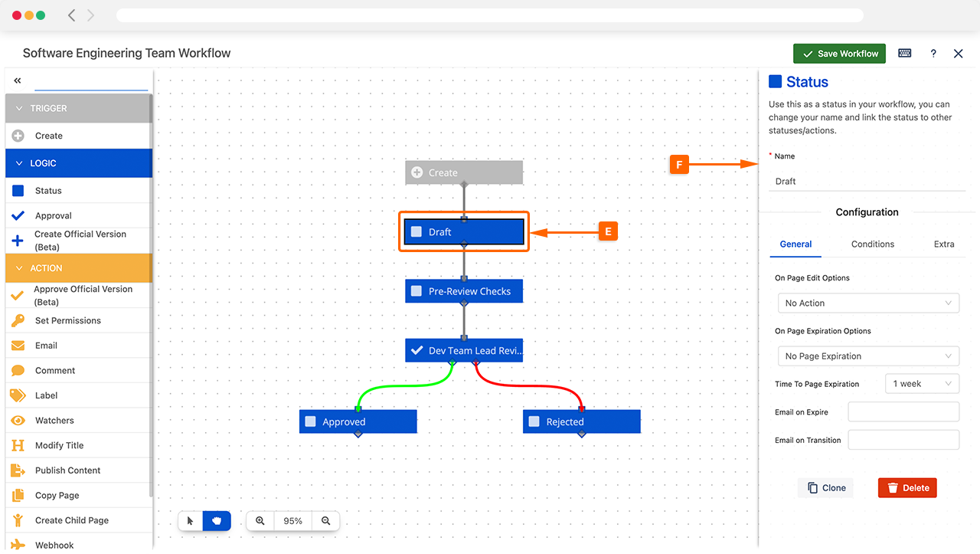Click the Pre-Review Checks node checkbox
This screenshot has width=980, height=554.
point(416,291)
